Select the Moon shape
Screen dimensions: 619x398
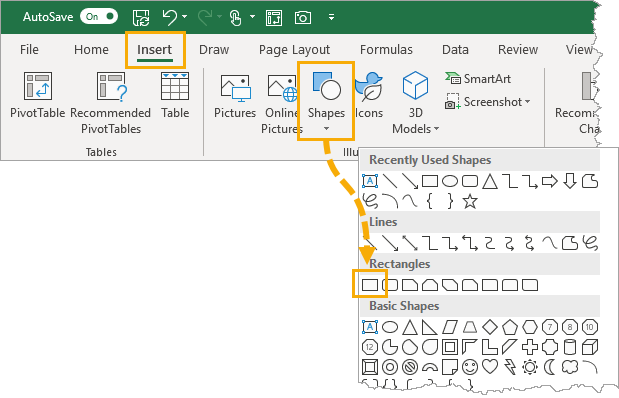(550, 367)
